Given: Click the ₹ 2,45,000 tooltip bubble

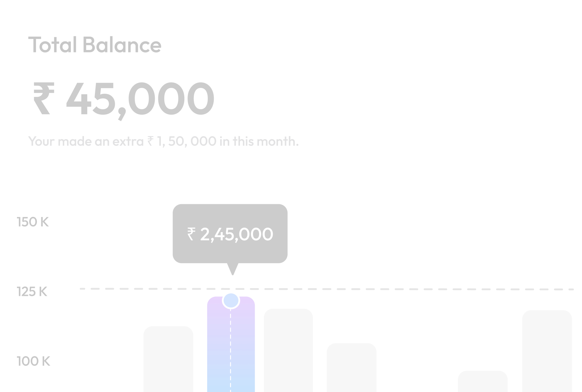Looking at the screenshot, I should coord(230,234).
